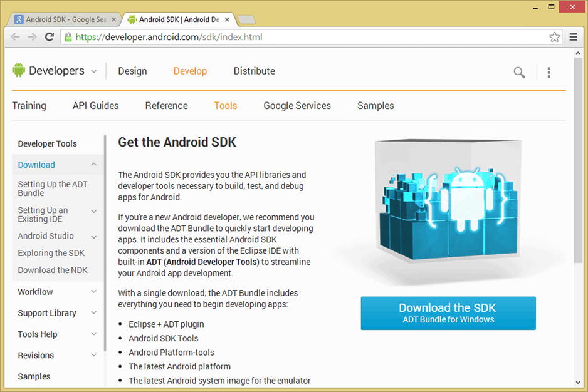Expand the Support Library chevron
Screen dimensions: 588x392
[94, 312]
